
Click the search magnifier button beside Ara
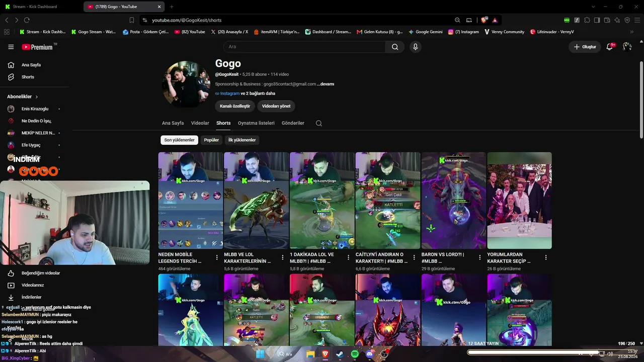tap(395, 47)
